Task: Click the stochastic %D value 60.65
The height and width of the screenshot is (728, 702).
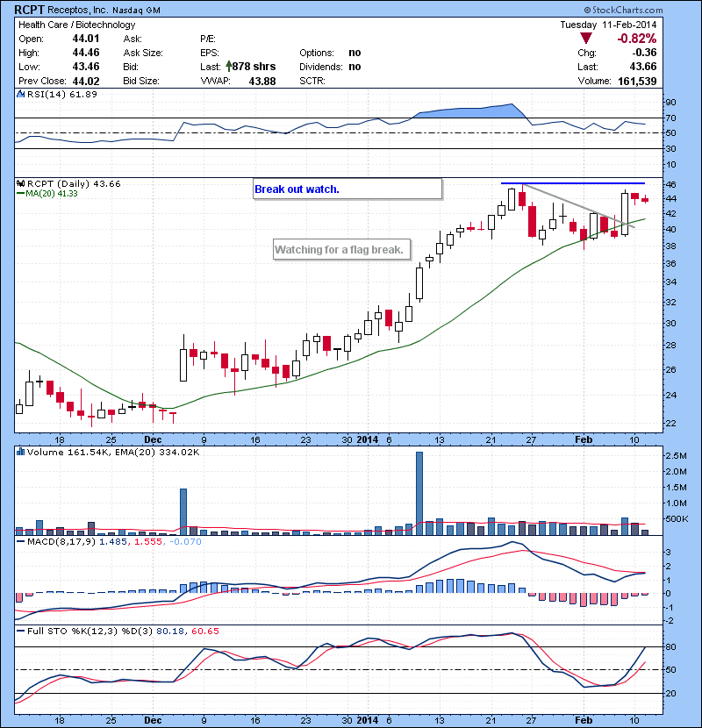Action: (x=204, y=632)
